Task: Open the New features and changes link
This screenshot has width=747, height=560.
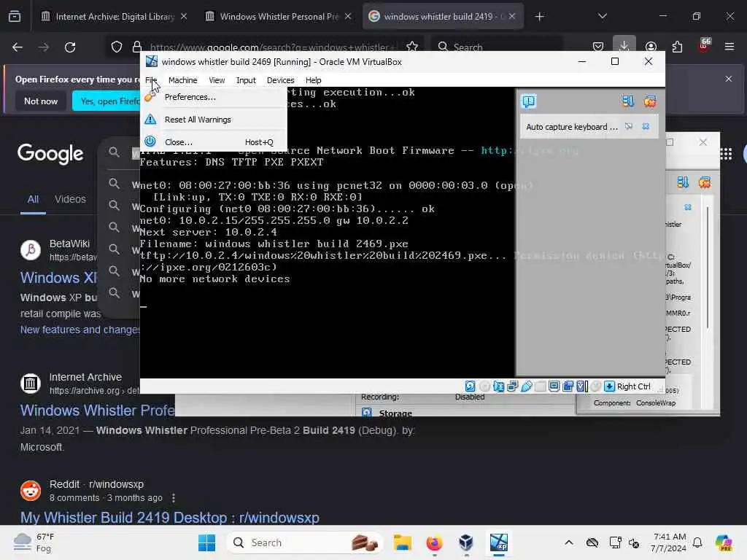Action: (x=80, y=330)
